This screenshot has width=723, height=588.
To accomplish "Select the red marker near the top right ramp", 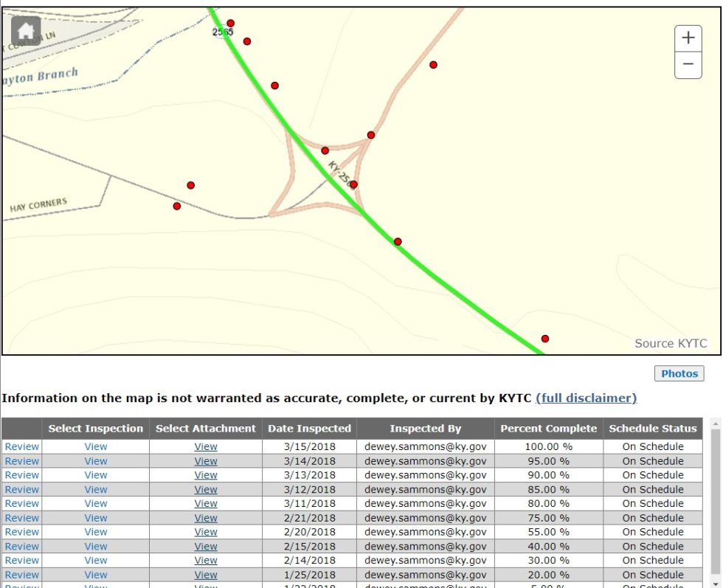I will 433,65.
